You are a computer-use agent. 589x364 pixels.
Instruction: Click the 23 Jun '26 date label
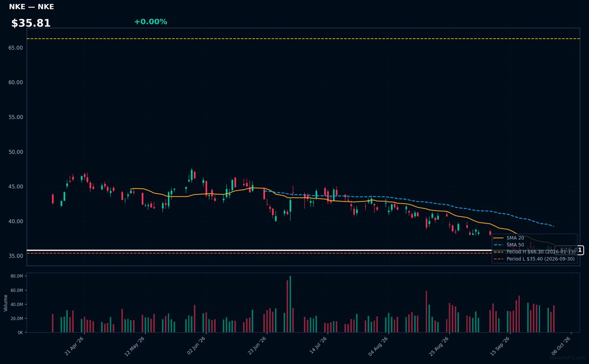point(256,346)
